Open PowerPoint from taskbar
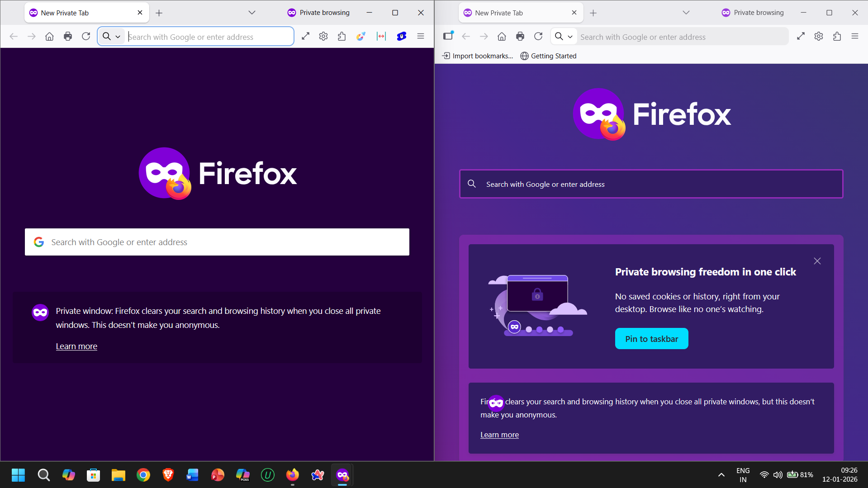 [218, 475]
